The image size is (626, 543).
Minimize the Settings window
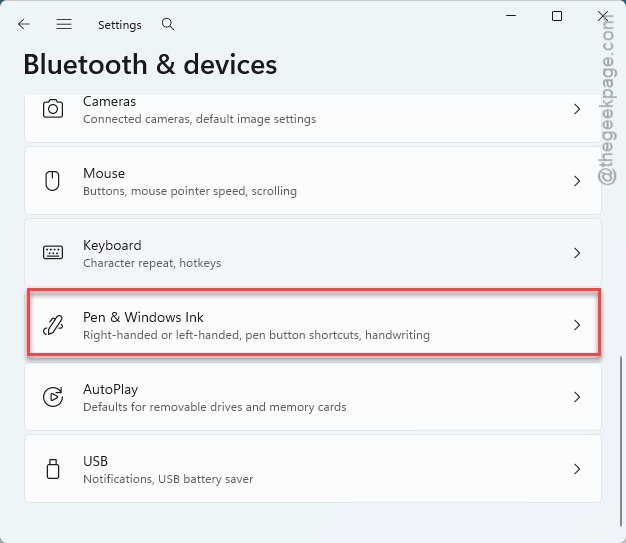point(511,16)
